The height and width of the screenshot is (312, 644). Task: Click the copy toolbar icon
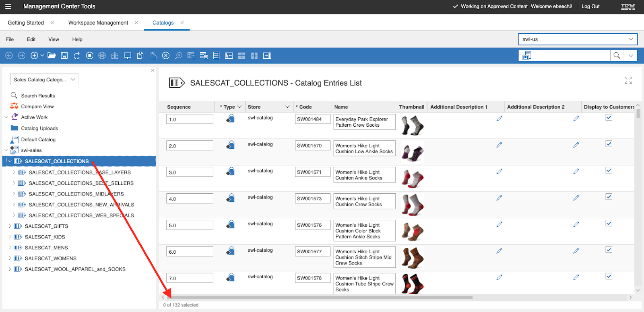tap(140, 55)
